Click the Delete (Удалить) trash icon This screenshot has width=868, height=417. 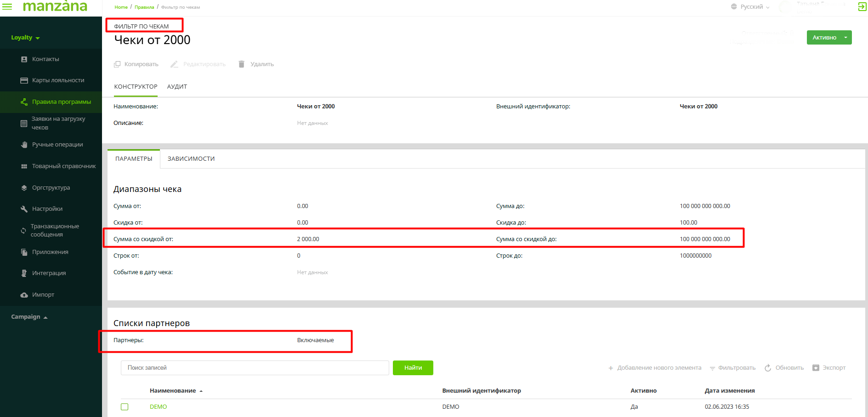click(241, 64)
